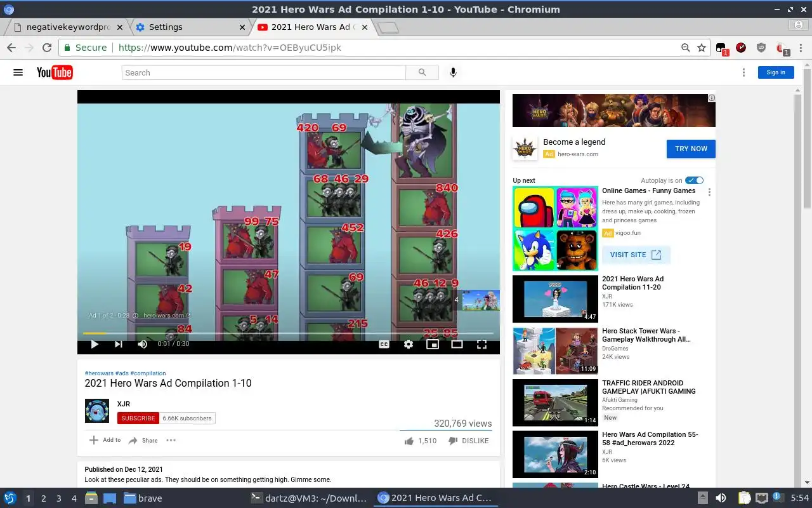The height and width of the screenshot is (508, 812).
Task: Switch to workspace 4
Action: pos(74,498)
